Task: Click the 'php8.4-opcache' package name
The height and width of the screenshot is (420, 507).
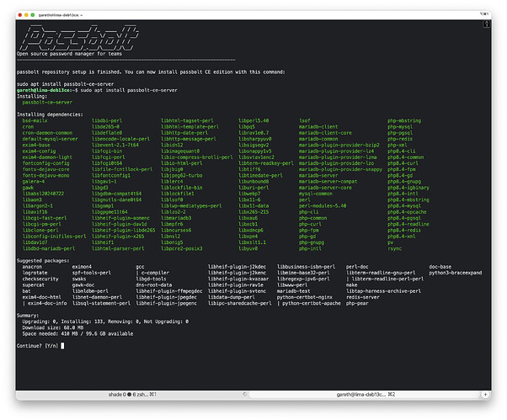Action: point(407,212)
